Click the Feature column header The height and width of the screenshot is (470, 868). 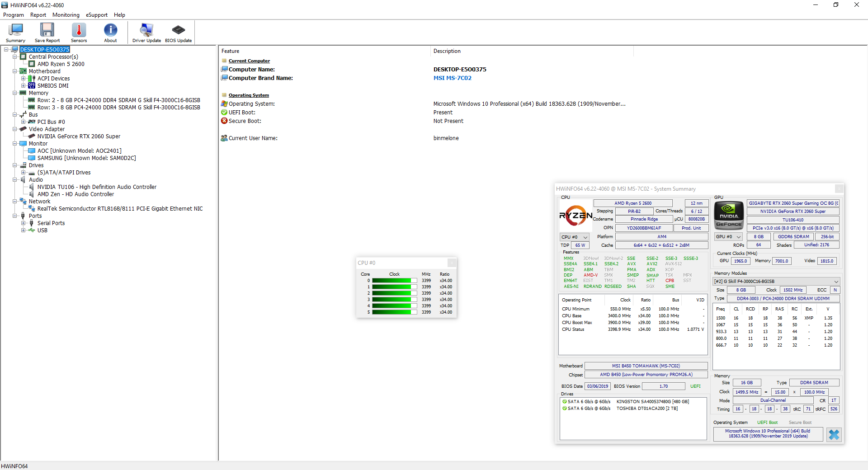tap(325, 51)
